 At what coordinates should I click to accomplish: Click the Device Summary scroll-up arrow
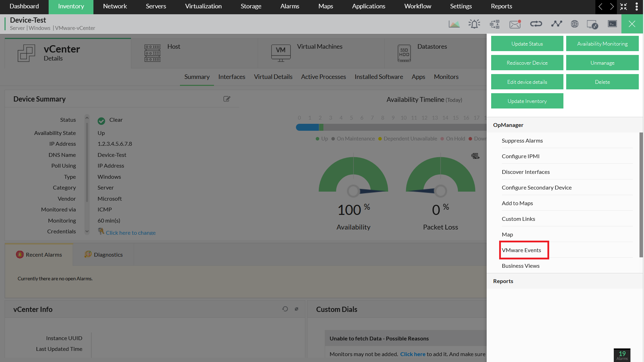(87, 118)
